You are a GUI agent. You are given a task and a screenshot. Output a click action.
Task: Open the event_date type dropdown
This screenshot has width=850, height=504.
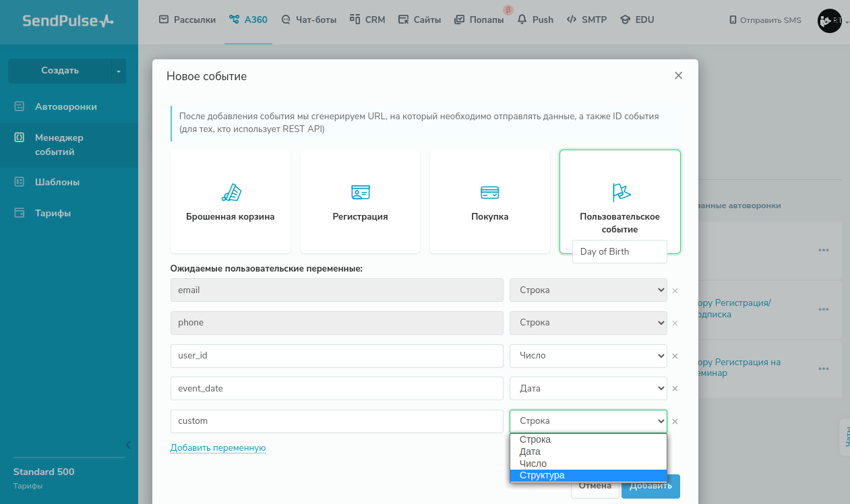(588, 389)
